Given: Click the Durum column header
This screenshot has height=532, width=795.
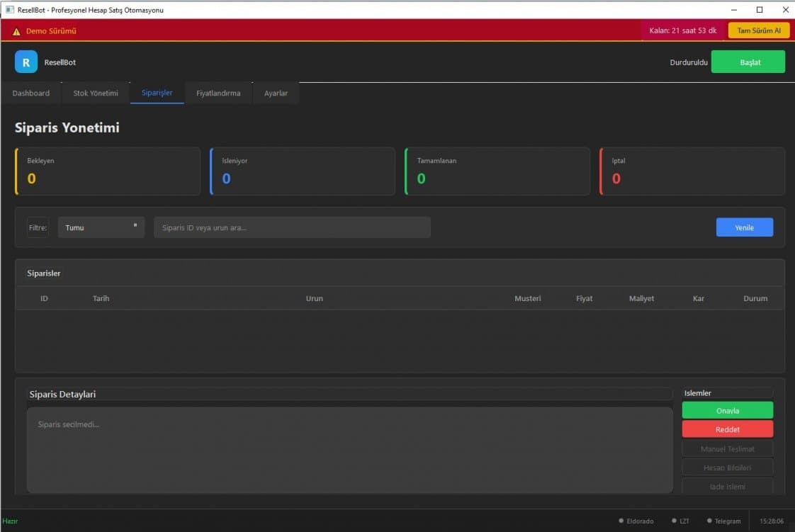Looking at the screenshot, I should coord(755,298).
